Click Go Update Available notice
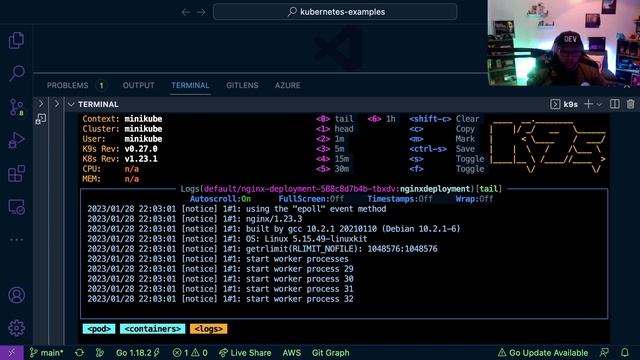 (543, 353)
